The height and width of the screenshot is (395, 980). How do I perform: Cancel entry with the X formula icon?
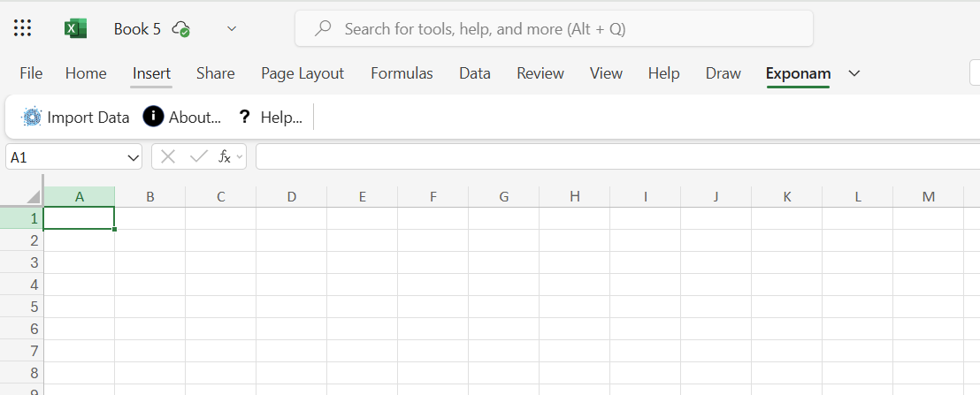click(x=167, y=156)
